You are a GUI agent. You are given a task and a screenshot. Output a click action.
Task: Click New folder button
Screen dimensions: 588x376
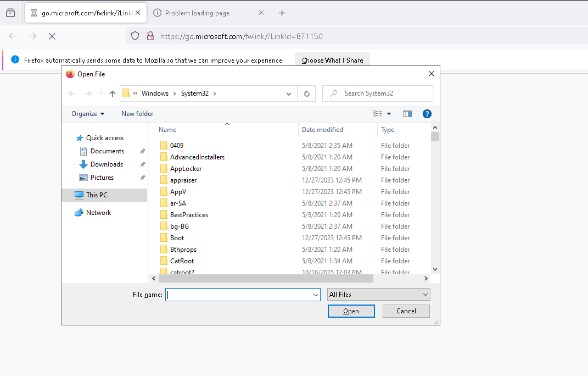click(x=137, y=113)
